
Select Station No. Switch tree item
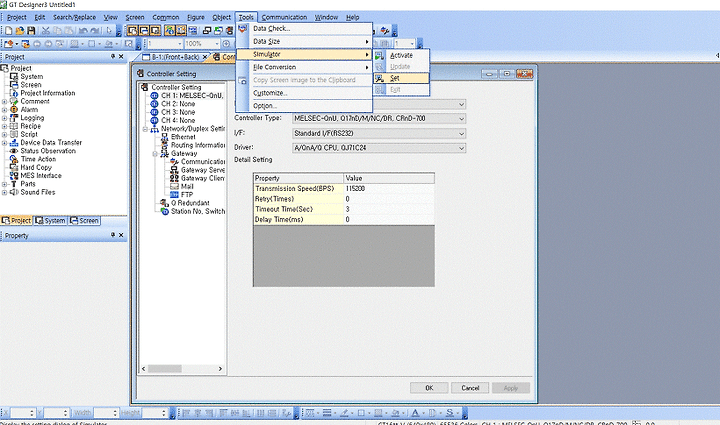(198, 211)
